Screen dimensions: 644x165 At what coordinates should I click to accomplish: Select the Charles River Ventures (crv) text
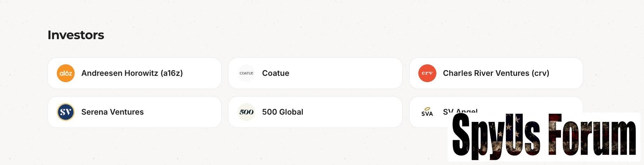(496, 73)
